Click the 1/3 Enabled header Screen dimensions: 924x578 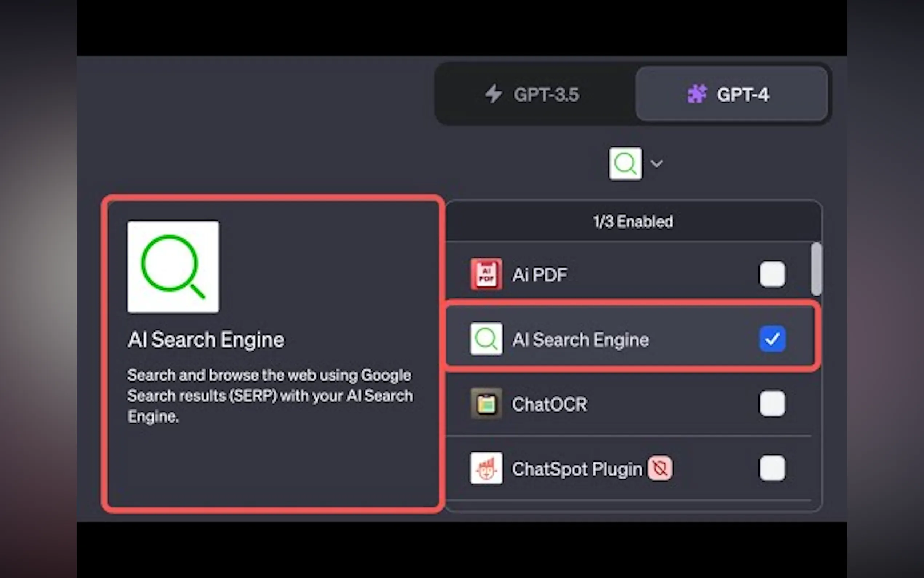(x=633, y=222)
